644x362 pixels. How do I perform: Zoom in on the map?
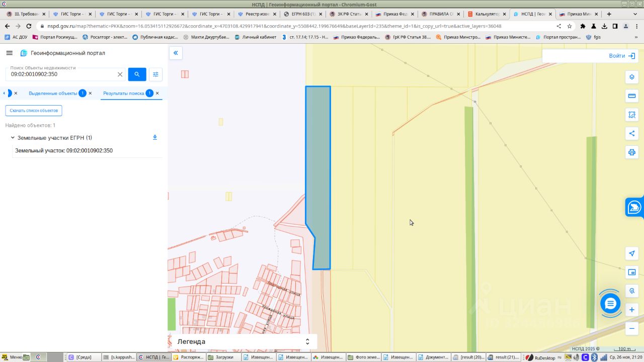(632, 310)
